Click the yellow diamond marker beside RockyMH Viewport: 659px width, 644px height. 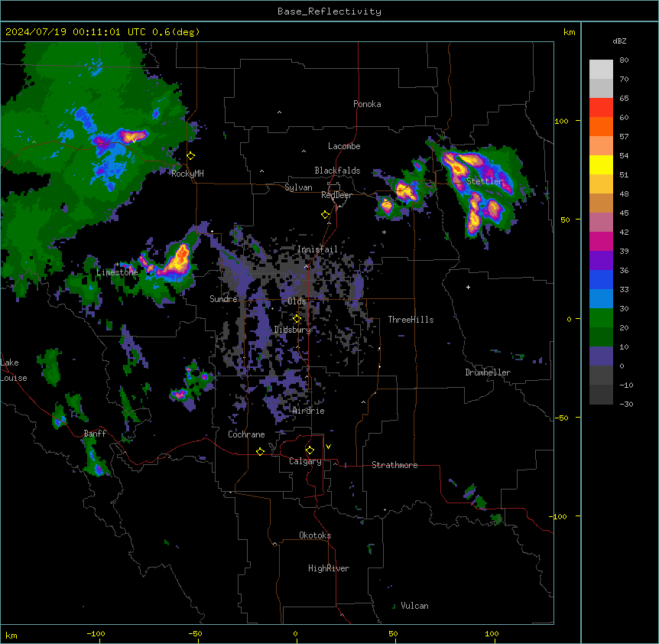pos(191,156)
